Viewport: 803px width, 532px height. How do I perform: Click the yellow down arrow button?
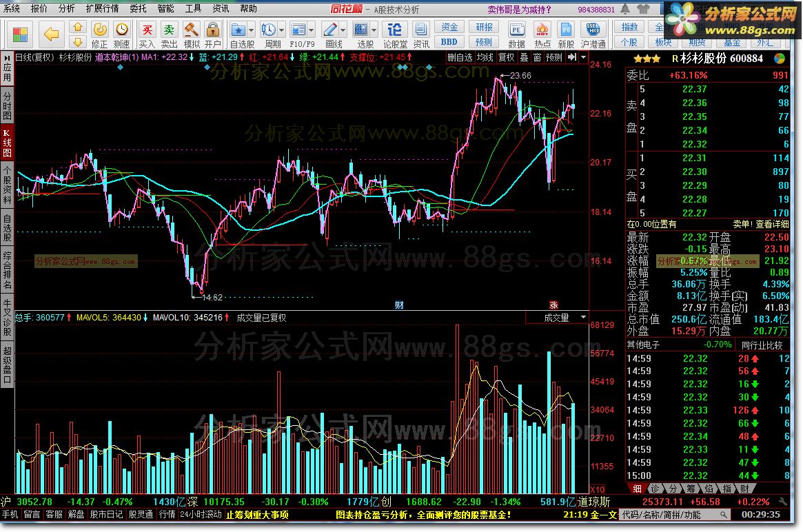[x=77, y=41]
